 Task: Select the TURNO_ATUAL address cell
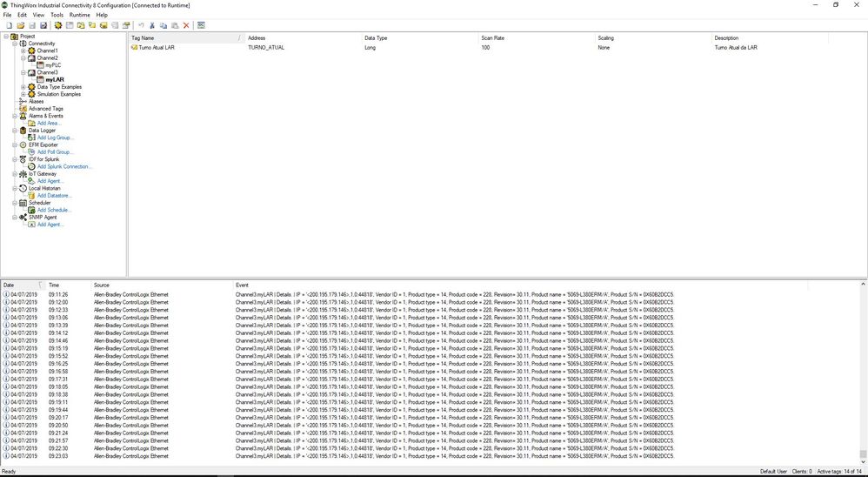click(x=266, y=48)
